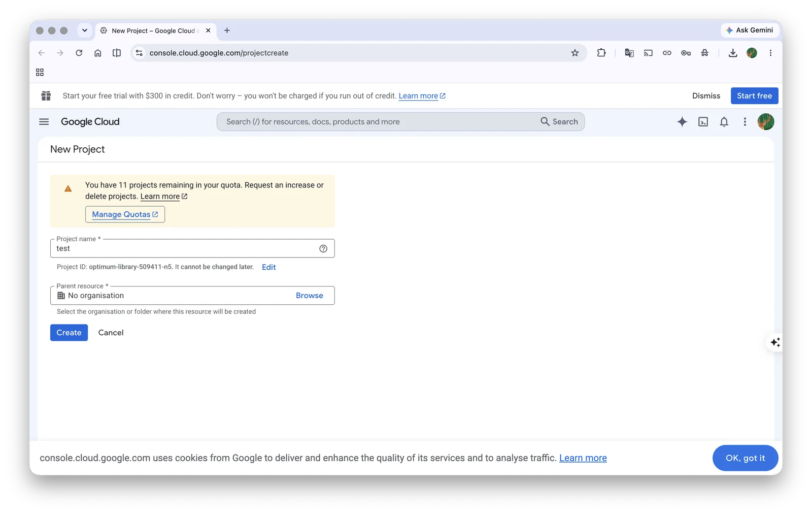Image resolution: width=812 pixels, height=514 pixels.
Task: Dismiss the free trial banner
Action: (706, 95)
